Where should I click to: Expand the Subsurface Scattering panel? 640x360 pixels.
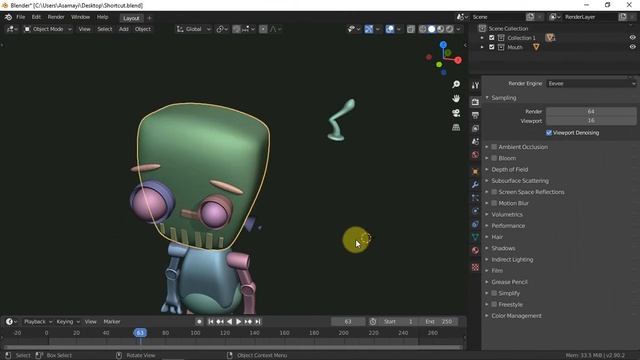[x=520, y=181]
